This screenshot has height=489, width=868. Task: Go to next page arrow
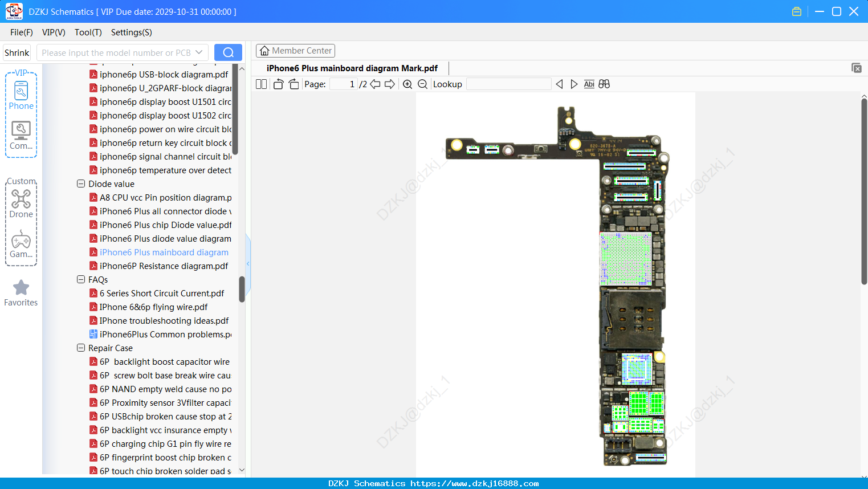click(390, 84)
